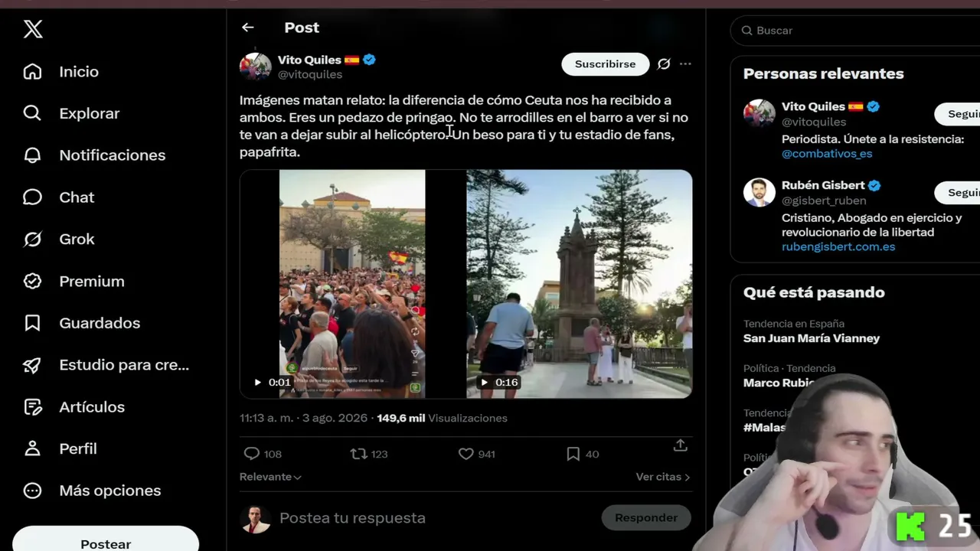Viewport: 980px width, 551px height.
Task: Open the Premium verified badge icon
Action: (32, 281)
